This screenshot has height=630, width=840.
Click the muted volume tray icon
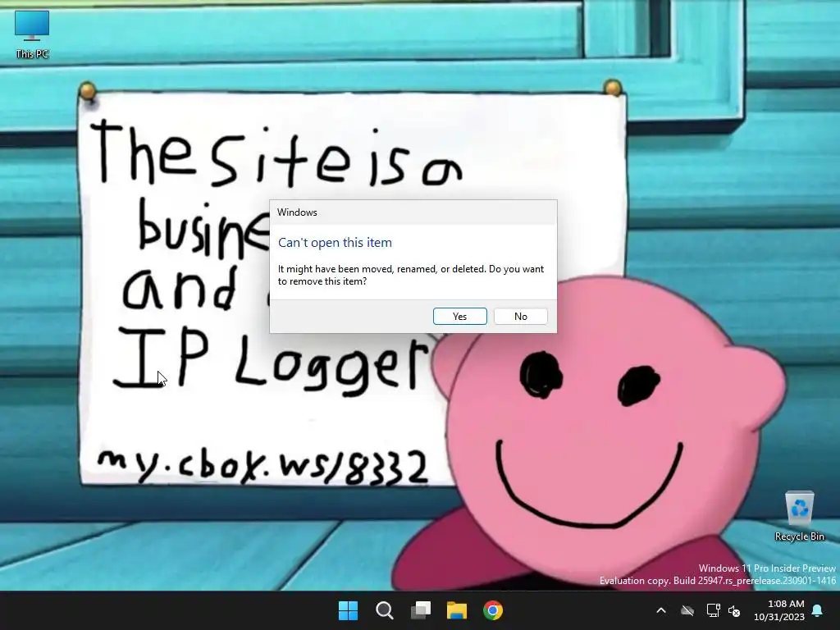tap(734, 610)
